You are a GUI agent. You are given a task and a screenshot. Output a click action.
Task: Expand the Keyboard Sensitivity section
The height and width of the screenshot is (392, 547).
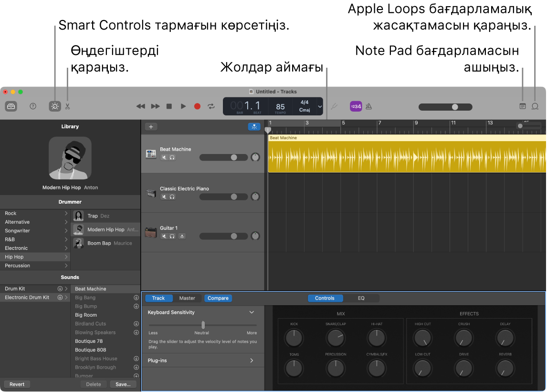252,312
